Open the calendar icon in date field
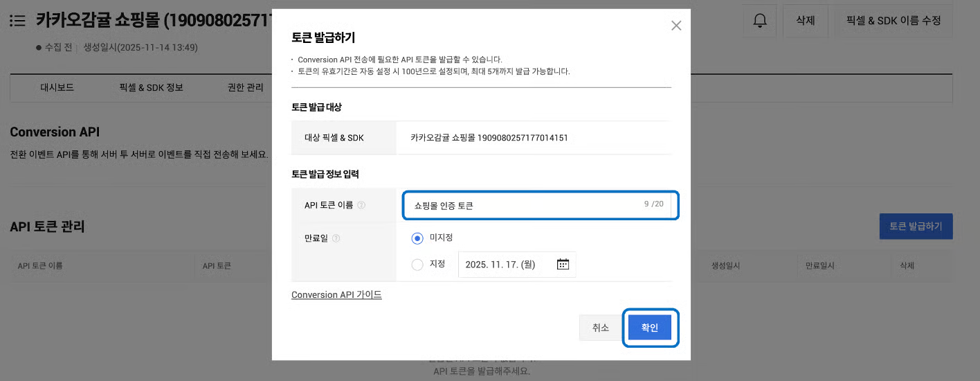Screen dimensions: 980x381 [x=563, y=265]
